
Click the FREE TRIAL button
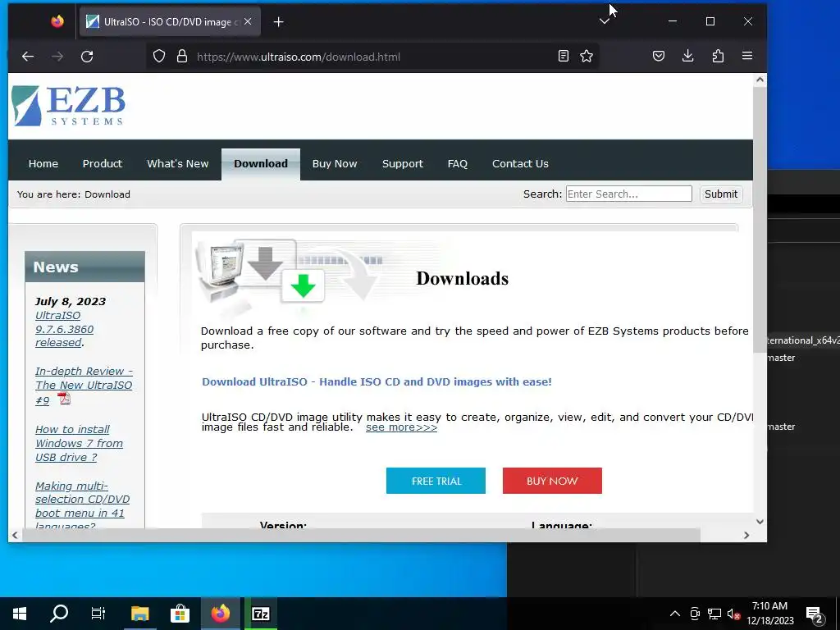pos(436,481)
